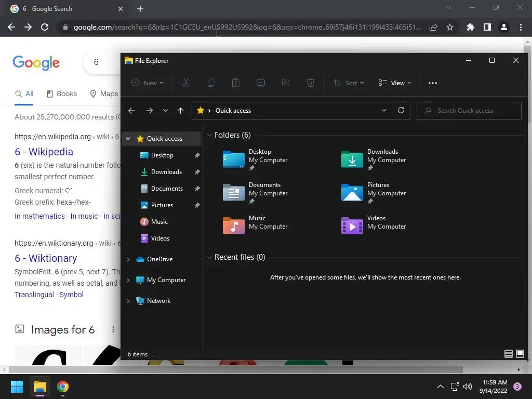Expand the Network tree node
Image resolution: width=532 pixels, height=399 pixels.
click(x=128, y=301)
